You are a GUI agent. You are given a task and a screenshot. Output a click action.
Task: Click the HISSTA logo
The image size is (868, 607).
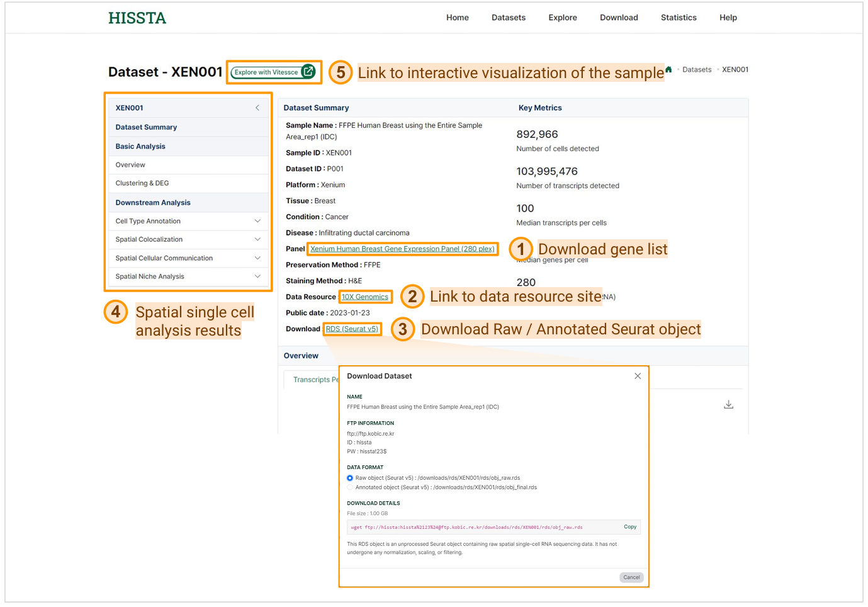[x=137, y=18]
